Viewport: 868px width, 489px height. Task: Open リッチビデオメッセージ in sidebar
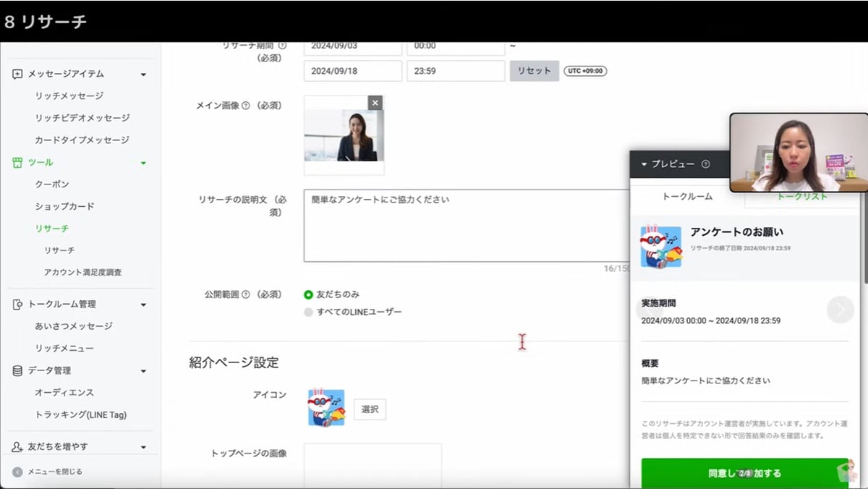point(82,118)
